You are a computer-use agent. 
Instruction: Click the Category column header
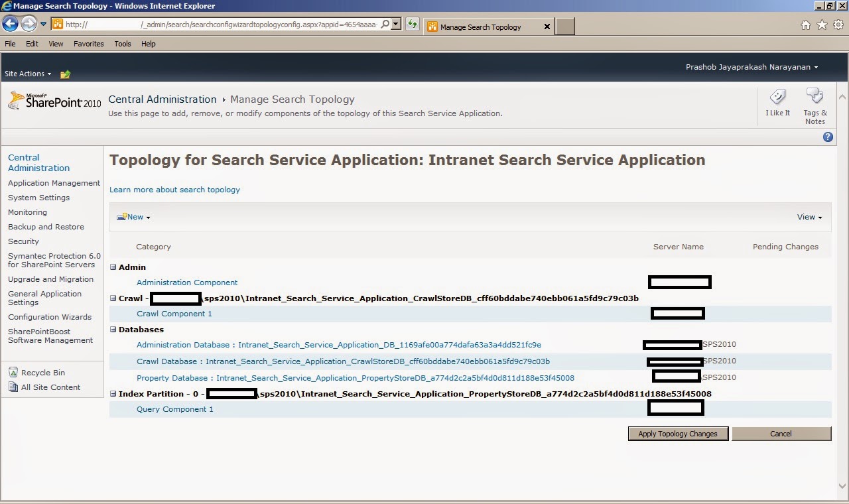point(153,247)
